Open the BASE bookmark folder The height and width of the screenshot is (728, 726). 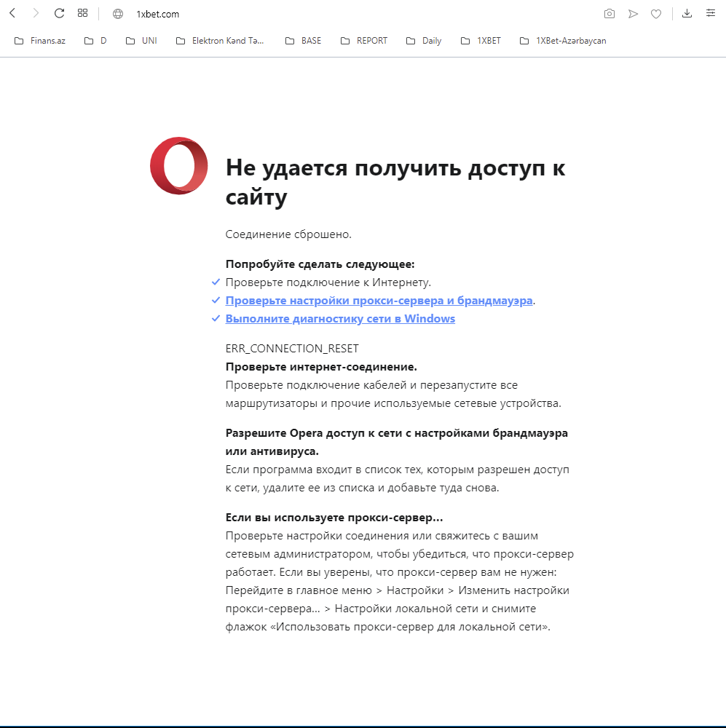click(303, 41)
